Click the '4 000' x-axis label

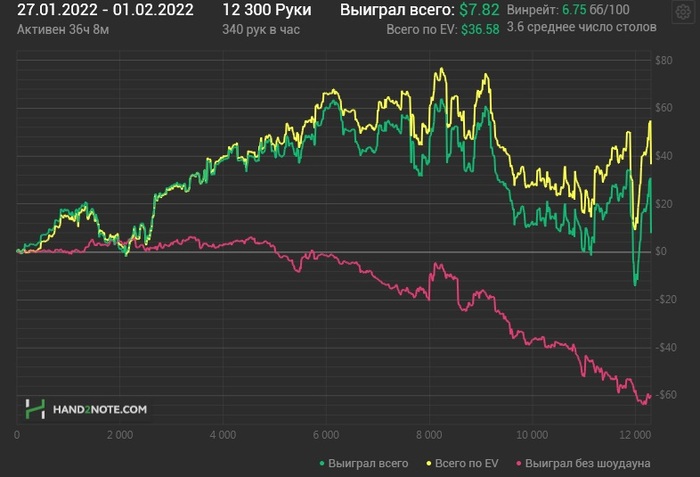coord(223,435)
